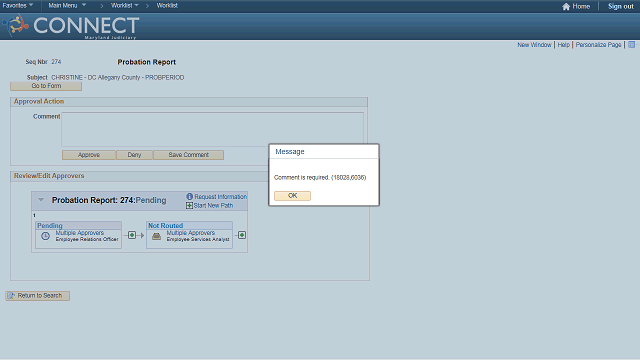Viewport: 640px width, 360px height.
Task: Click the Approve button
Action: point(89,155)
